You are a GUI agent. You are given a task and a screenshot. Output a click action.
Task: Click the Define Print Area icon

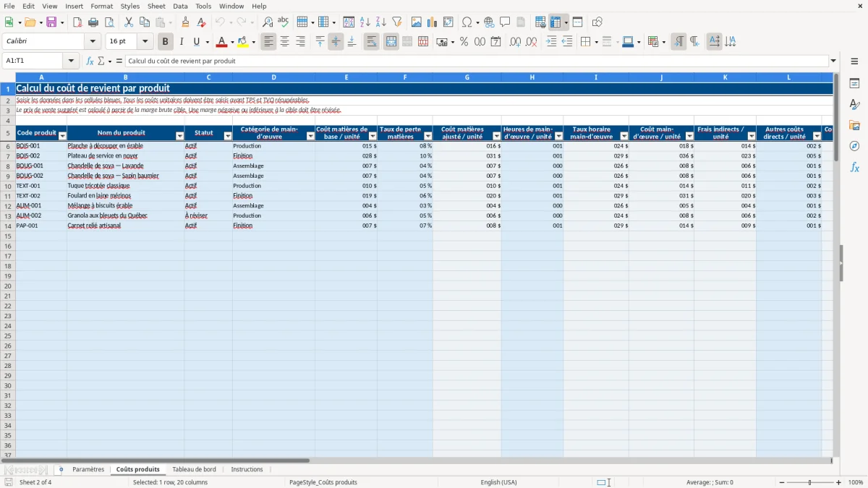tap(540, 22)
